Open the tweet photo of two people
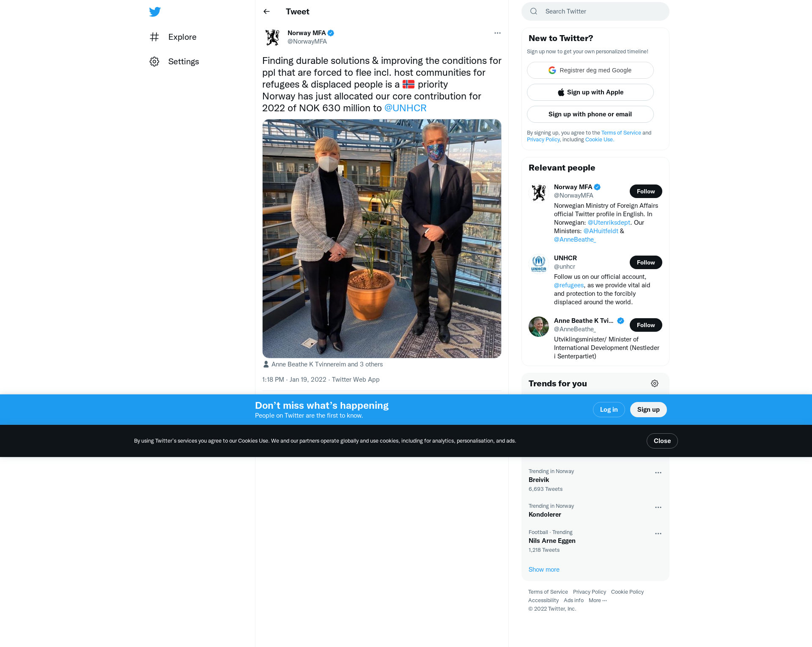This screenshot has width=812, height=647. [x=381, y=239]
